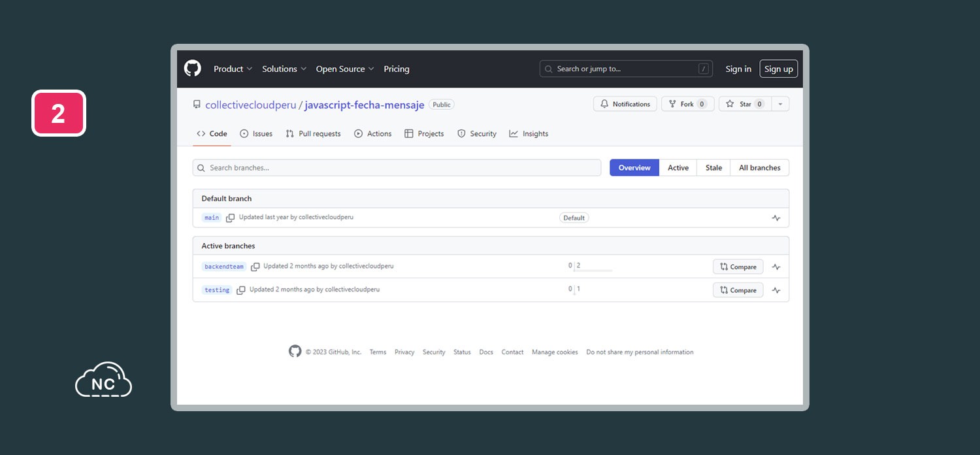This screenshot has height=455, width=980.
Task: Switch to the Pull requests tab
Action: (313, 133)
